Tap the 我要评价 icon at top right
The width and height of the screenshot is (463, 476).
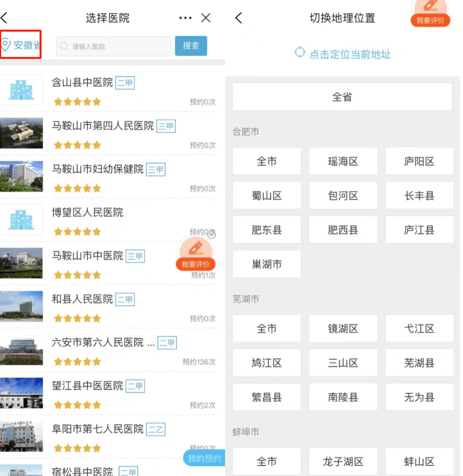pyautogui.click(x=430, y=12)
